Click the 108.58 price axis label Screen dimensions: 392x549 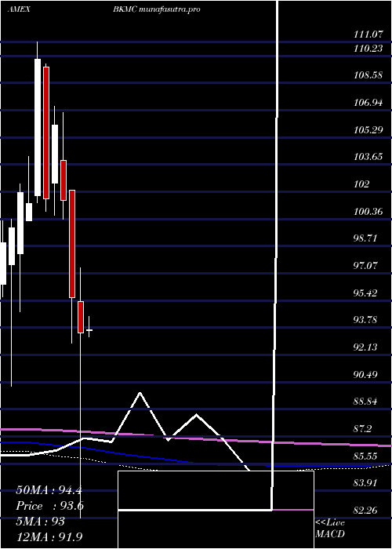tap(368, 75)
